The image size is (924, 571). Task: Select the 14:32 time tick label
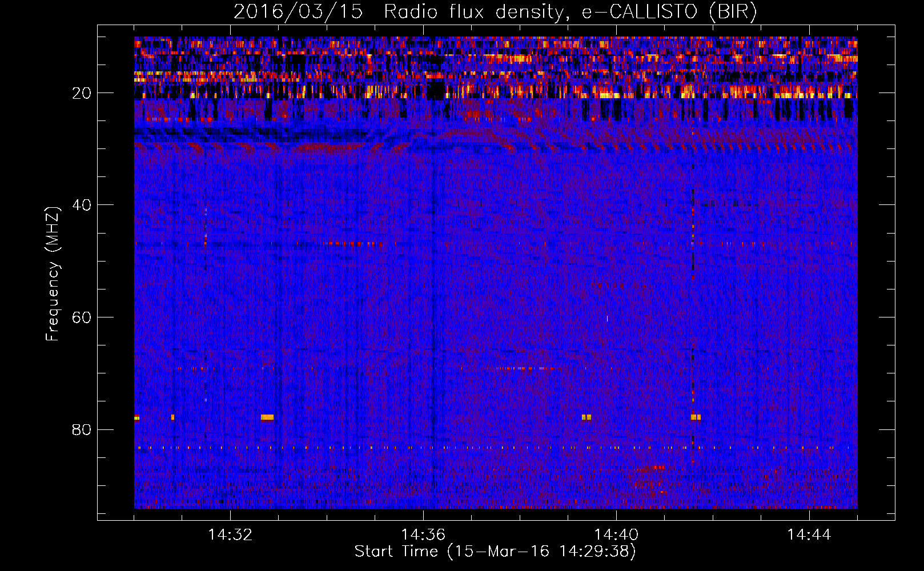click(x=230, y=535)
